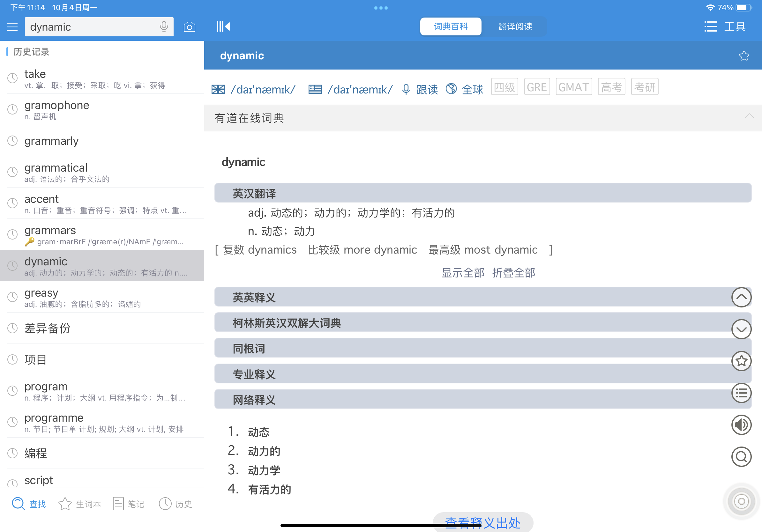The width and height of the screenshot is (762, 532).
Task: Select history entry accent
Action: pos(102,203)
